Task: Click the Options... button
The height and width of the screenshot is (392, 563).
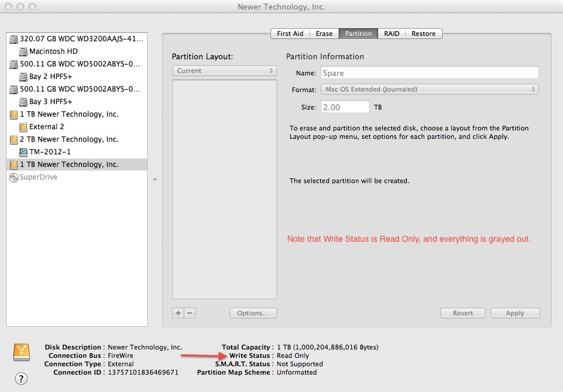Action: pos(253,313)
